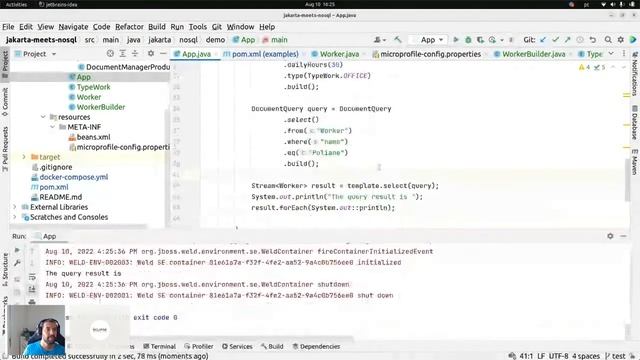Expand the target folder
The image size is (640, 360).
tap(24, 157)
